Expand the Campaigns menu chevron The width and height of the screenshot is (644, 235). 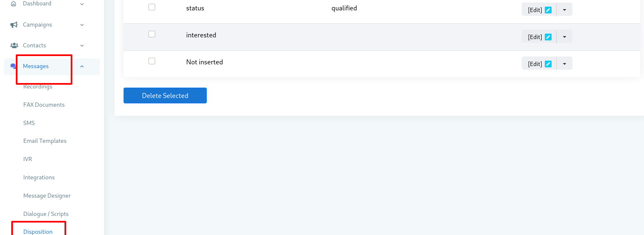pyautogui.click(x=82, y=25)
